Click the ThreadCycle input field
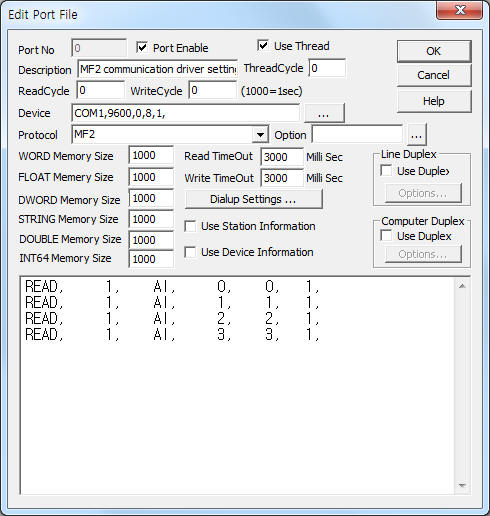490x516 pixels. (327, 68)
